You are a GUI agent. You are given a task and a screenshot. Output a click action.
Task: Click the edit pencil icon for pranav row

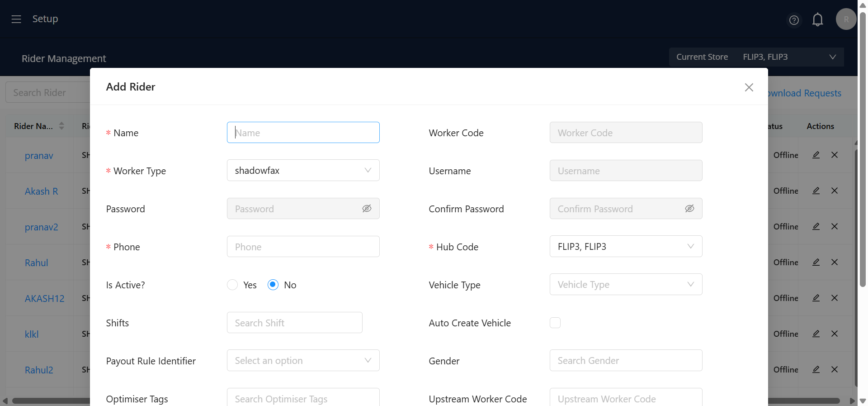816,155
